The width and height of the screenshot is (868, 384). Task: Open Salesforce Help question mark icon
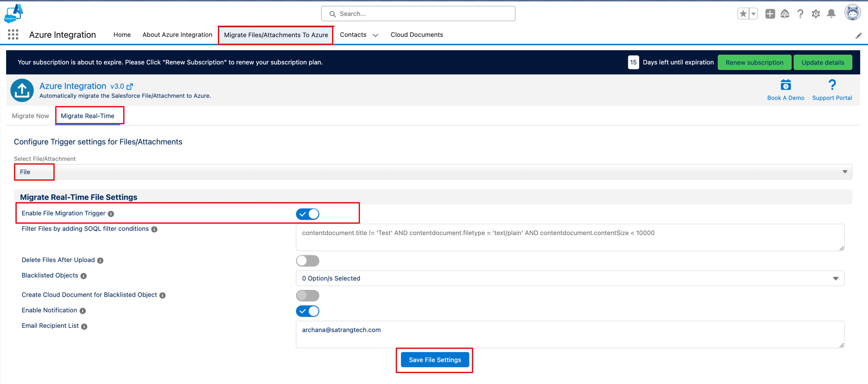(x=800, y=13)
